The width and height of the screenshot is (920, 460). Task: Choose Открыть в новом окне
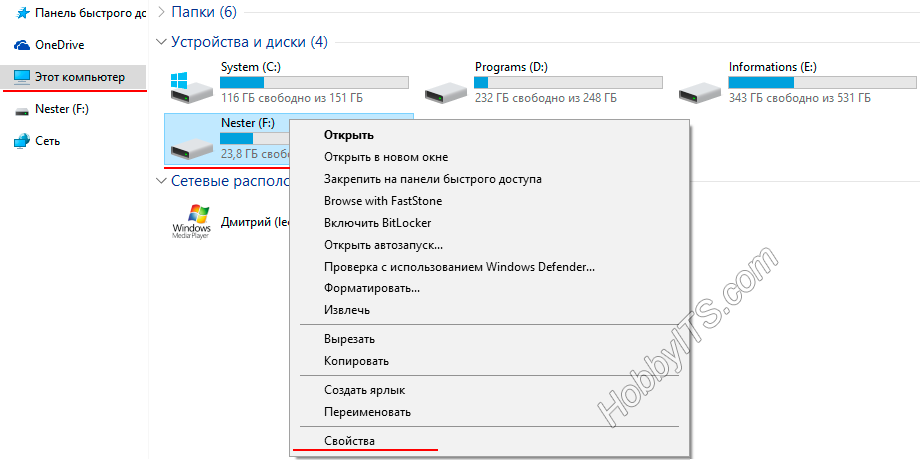(385, 157)
